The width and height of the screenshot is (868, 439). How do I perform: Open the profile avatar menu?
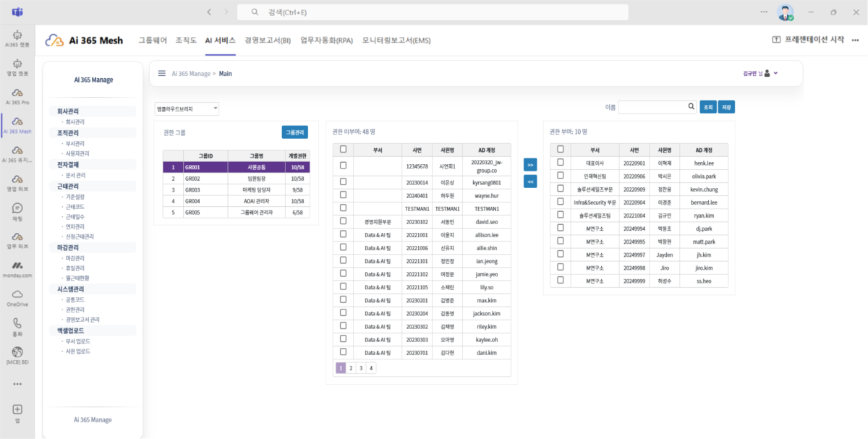click(x=786, y=12)
